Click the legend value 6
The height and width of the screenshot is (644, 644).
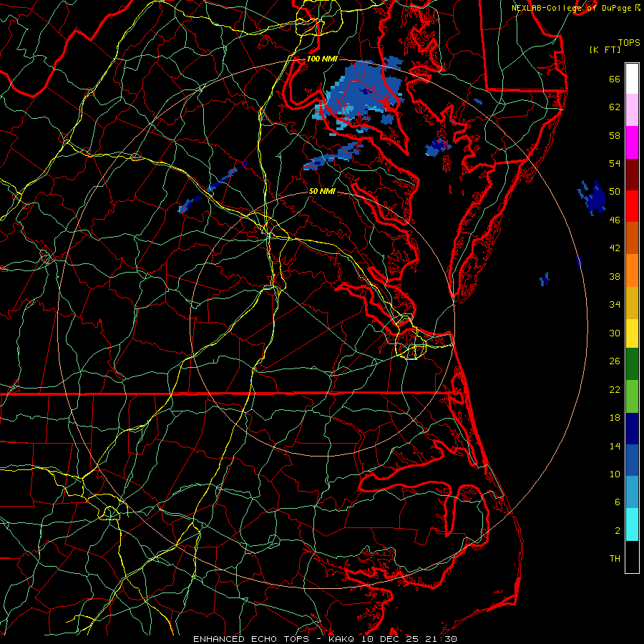pos(618,502)
